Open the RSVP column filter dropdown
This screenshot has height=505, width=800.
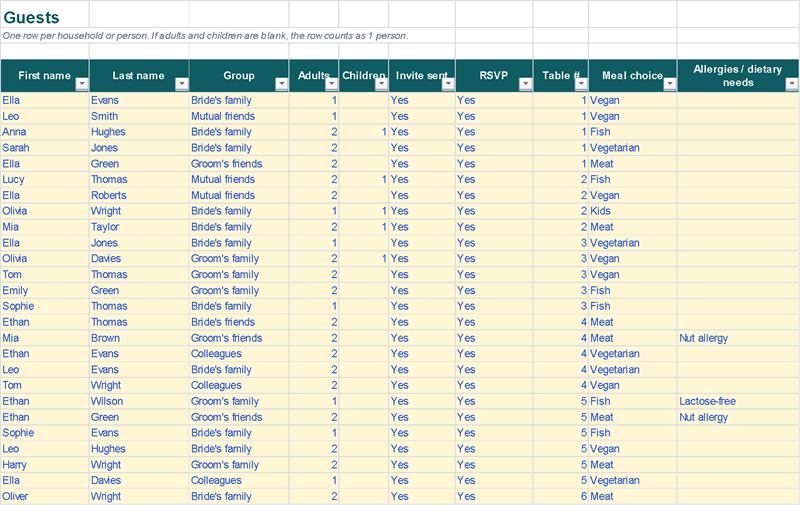[526, 84]
